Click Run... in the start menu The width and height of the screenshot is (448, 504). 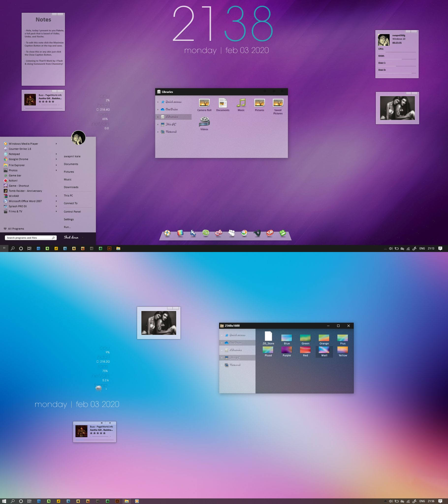tap(67, 227)
